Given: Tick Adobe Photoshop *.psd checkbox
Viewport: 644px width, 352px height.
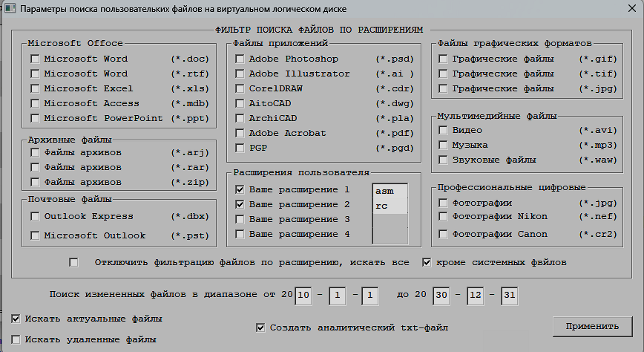Looking at the screenshot, I should [x=240, y=59].
